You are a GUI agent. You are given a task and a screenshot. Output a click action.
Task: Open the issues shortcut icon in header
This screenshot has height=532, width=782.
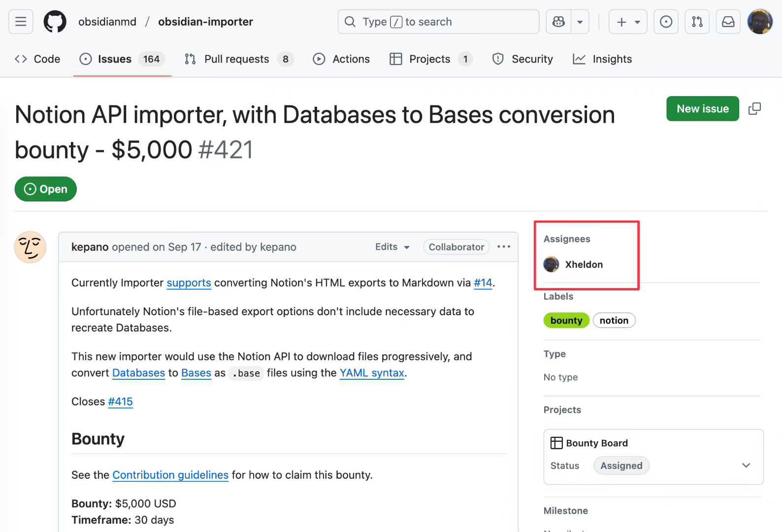pyautogui.click(x=666, y=22)
